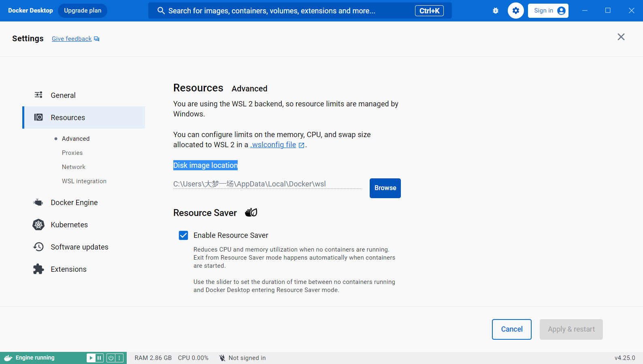Select Proxies under Resources
643x364 pixels.
pos(72,153)
